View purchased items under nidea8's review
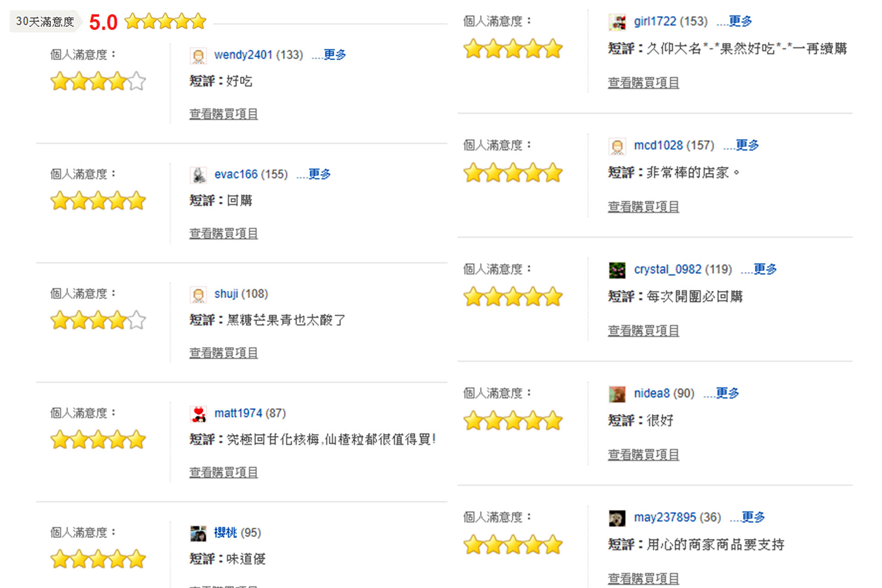 point(644,455)
